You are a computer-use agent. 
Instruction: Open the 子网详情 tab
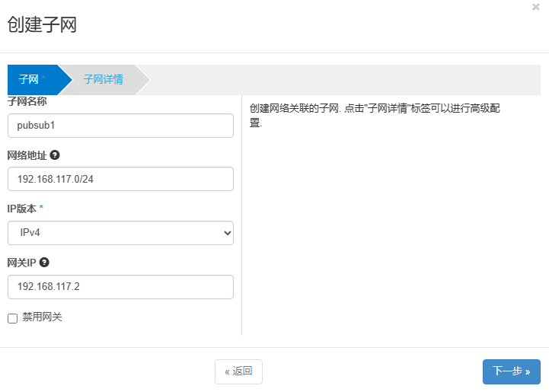104,79
